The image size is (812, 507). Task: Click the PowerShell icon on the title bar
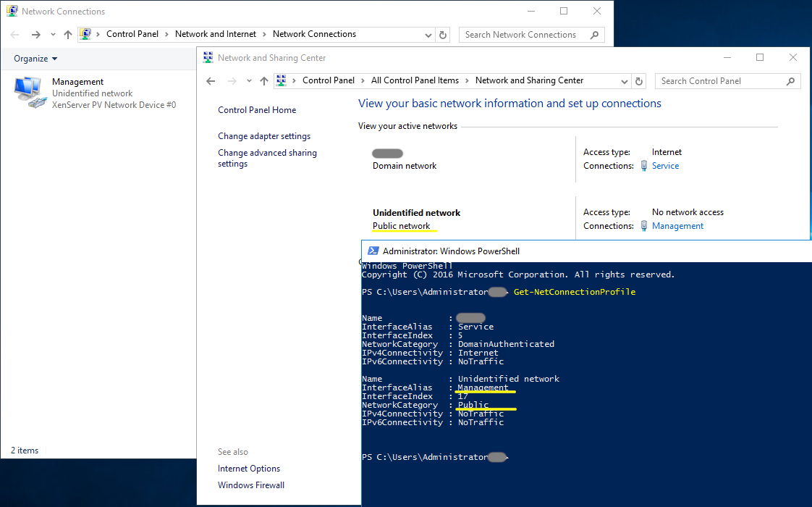[x=373, y=250]
